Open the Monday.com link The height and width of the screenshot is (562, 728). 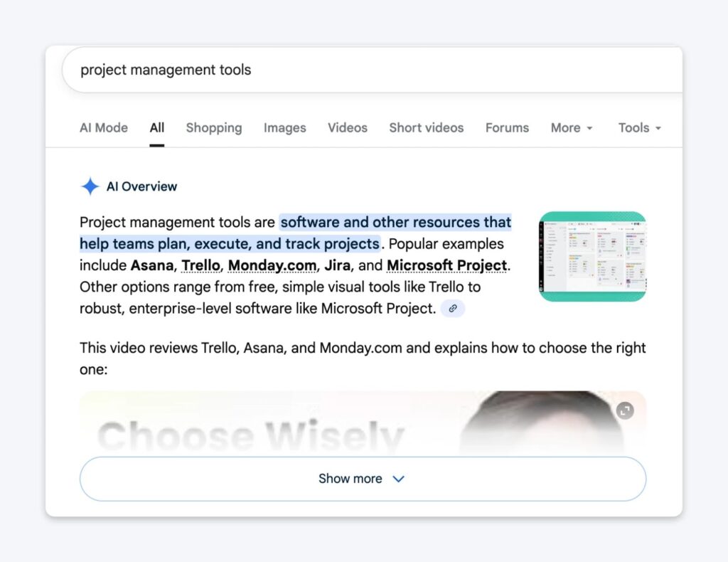pyautogui.click(x=272, y=265)
